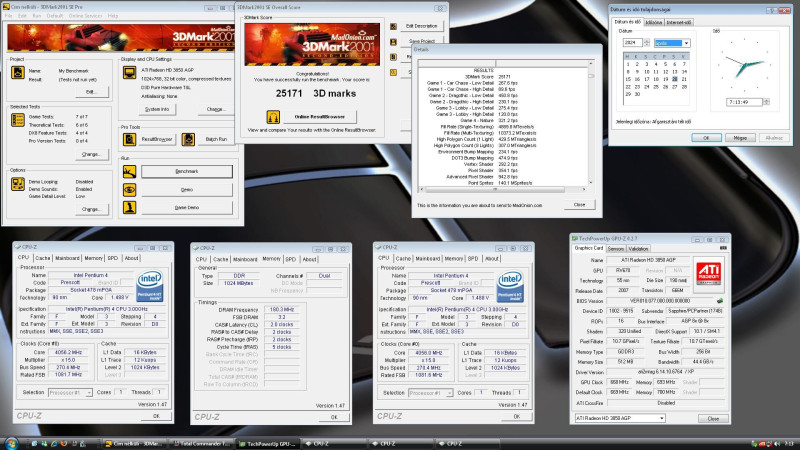800x450 pixels.
Task: Click Change button under Selected Tests
Action: coord(91,154)
